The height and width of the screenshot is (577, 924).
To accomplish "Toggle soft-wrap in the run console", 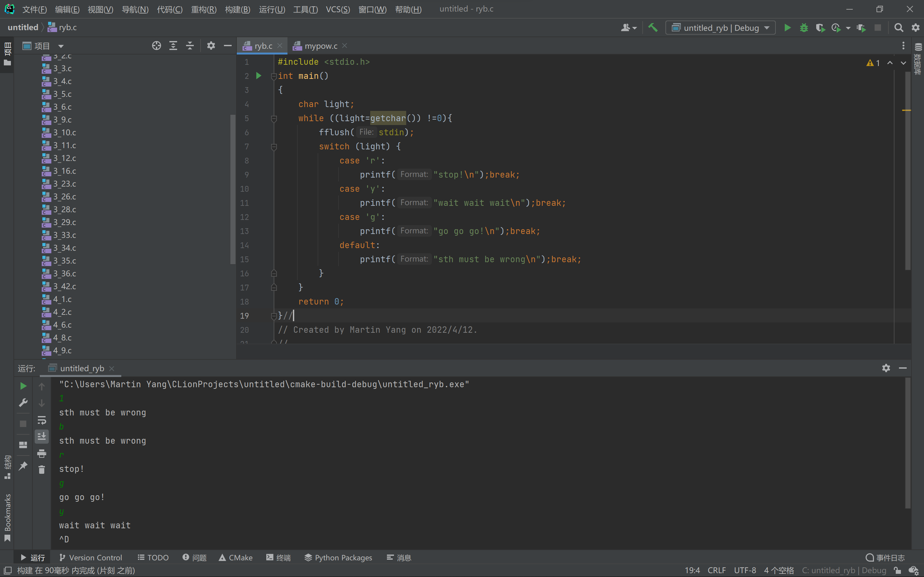I will [x=42, y=420].
